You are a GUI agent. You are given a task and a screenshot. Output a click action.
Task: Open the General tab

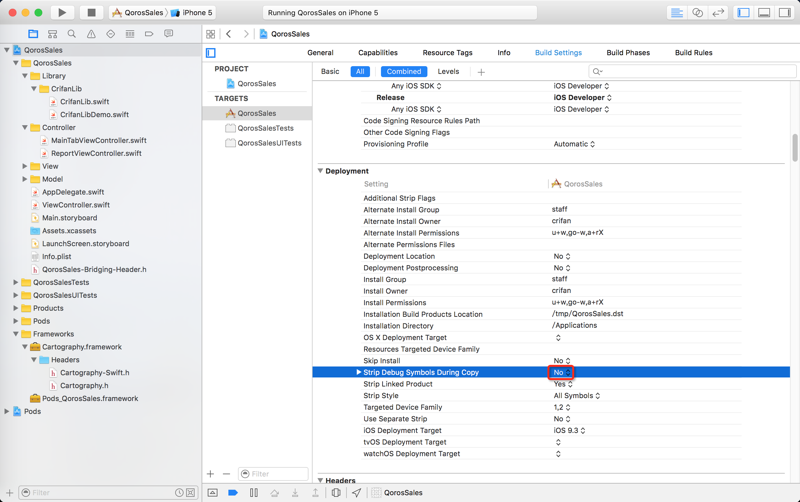click(320, 53)
